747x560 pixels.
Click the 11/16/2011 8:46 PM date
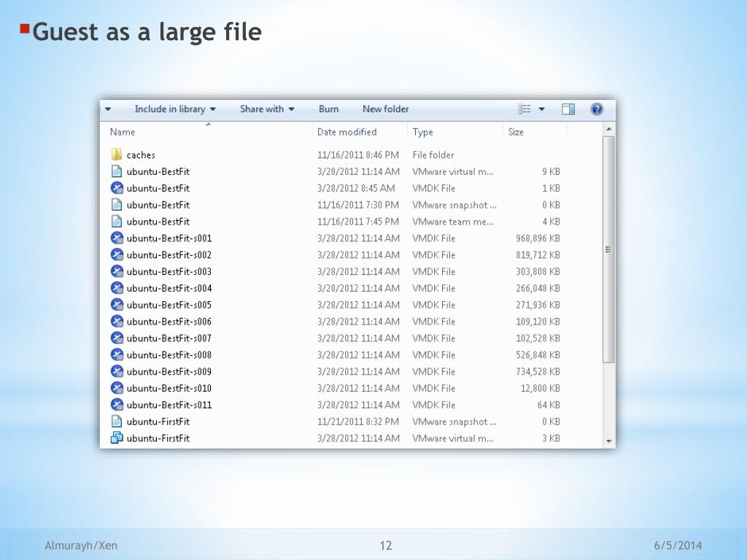358,155
